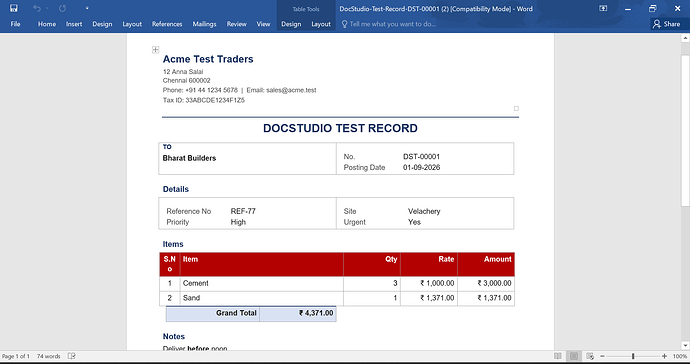Open Table Tools Design tab

tap(291, 24)
